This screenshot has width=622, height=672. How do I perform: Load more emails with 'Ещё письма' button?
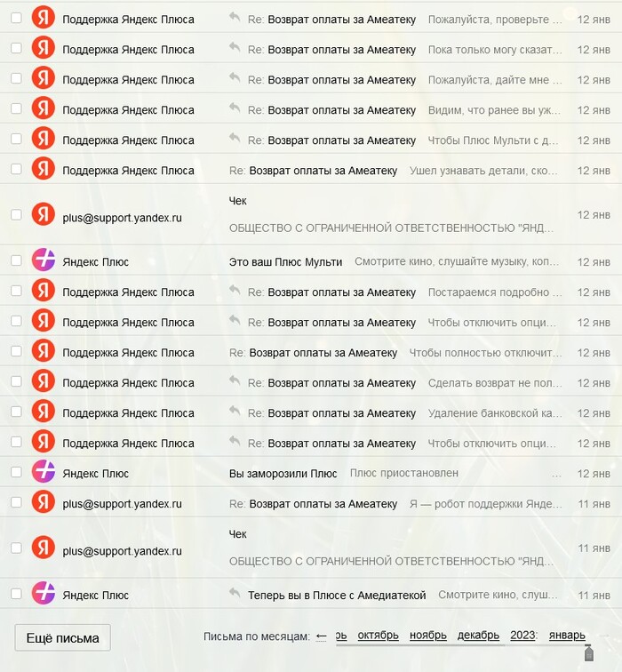(x=62, y=637)
